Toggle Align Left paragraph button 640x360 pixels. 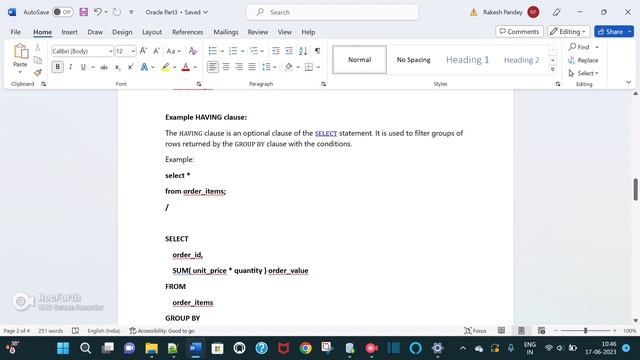(x=213, y=67)
